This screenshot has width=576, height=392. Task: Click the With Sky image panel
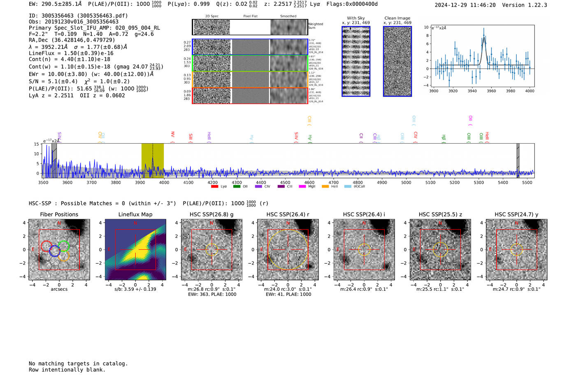tap(356, 61)
